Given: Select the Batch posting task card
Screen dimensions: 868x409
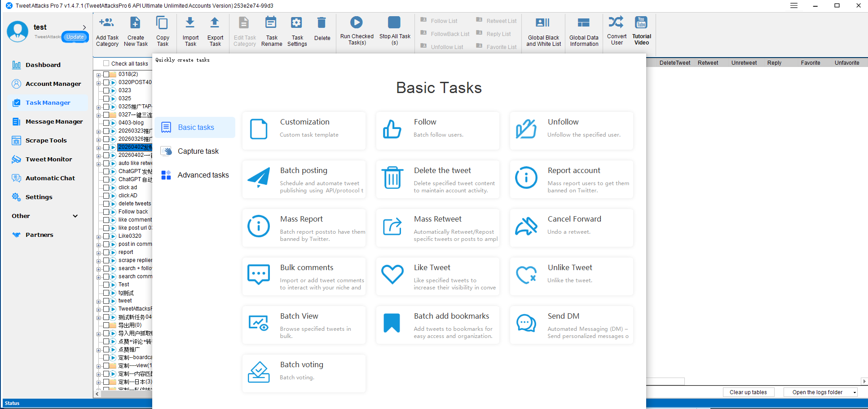Looking at the screenshot, I should (304, 179).
